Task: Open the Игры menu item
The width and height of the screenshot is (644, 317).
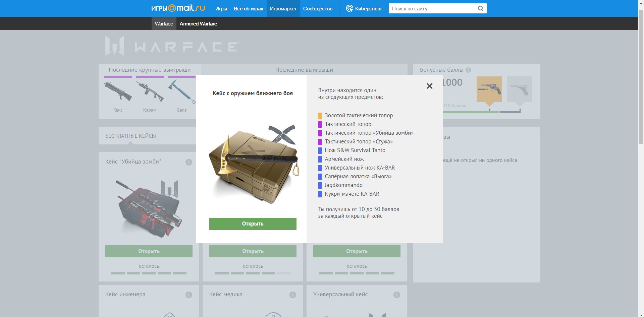Action: [221, 8]
